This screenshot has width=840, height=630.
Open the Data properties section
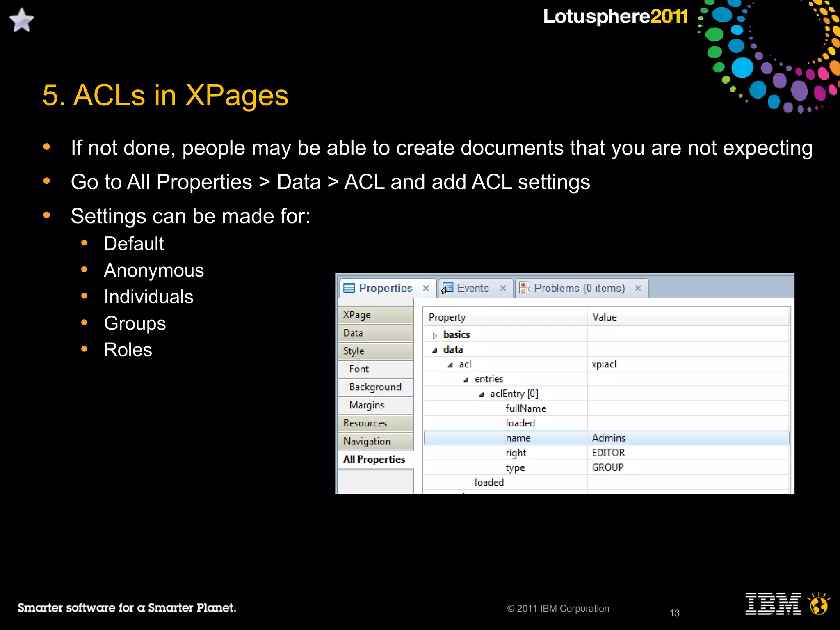click(x=375, y=333)
